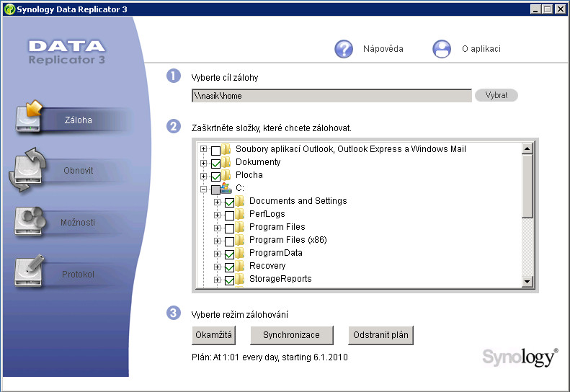Select the Program Files (x86) label

(x=288, y=240)
